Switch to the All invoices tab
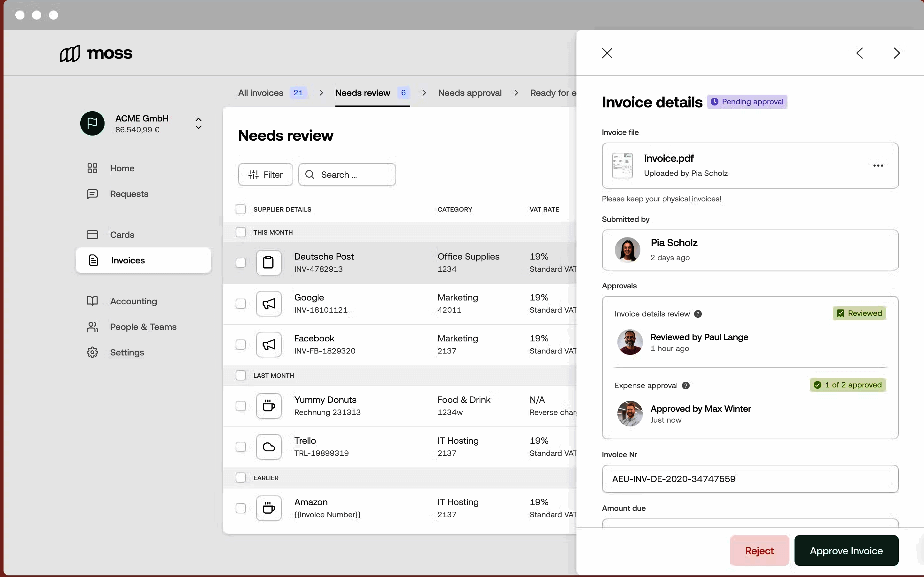924x577 pixels. (261, 93)
